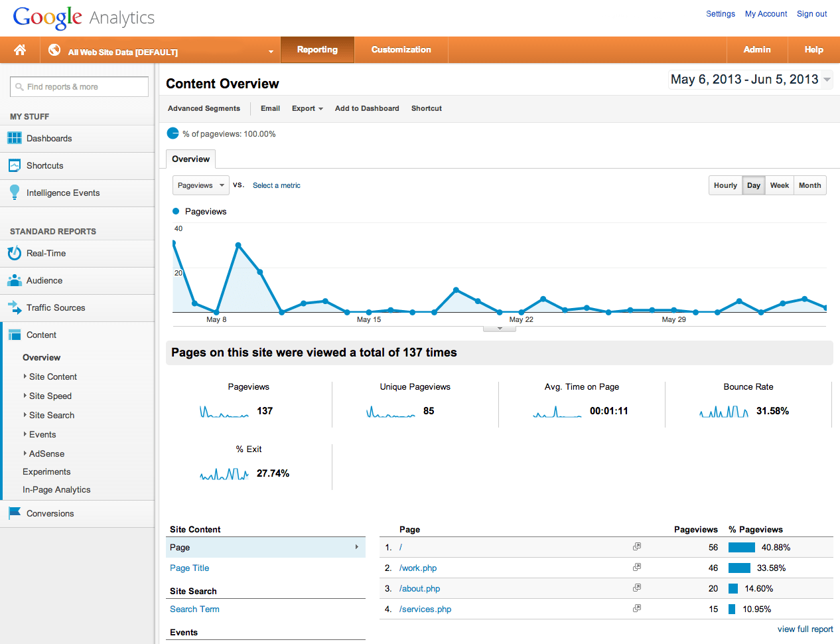
Task: Open the Home icon in orange bar
Action: 20,50
